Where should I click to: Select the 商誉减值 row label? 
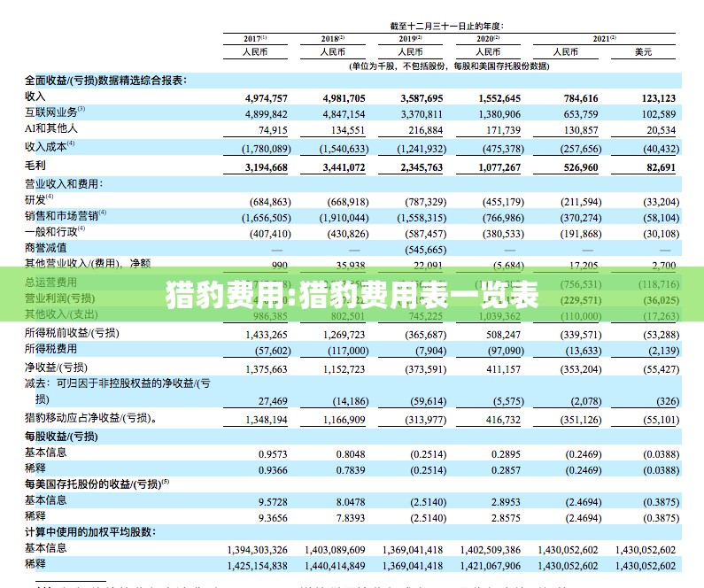click(x=46, y=248)
